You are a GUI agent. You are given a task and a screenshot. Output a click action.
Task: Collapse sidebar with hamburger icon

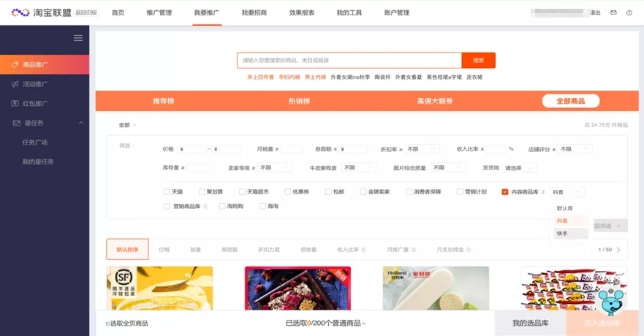pos(78,38)
